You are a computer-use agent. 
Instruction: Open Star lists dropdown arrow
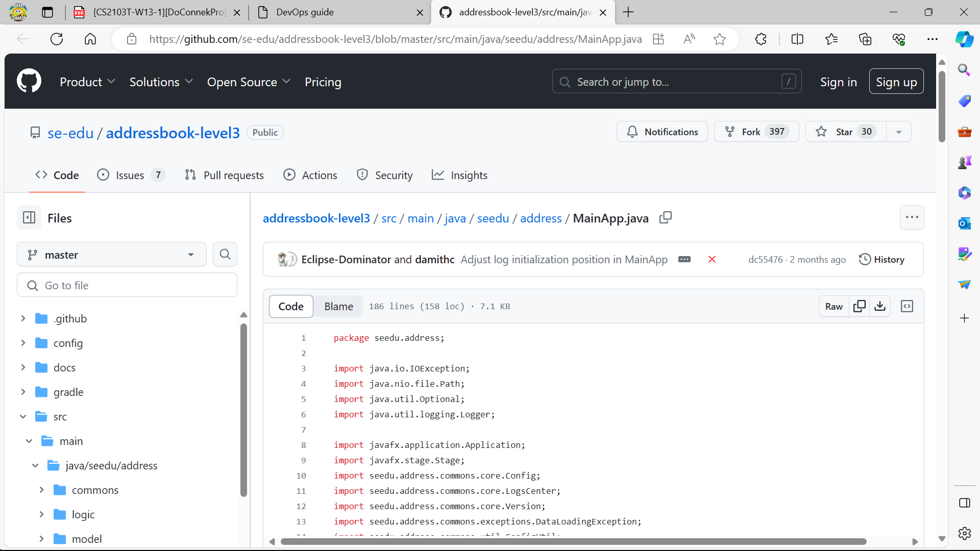899,132
